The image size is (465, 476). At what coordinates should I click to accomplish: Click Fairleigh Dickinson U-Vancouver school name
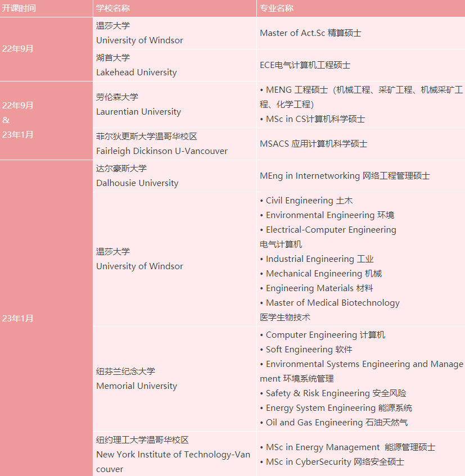162,151
